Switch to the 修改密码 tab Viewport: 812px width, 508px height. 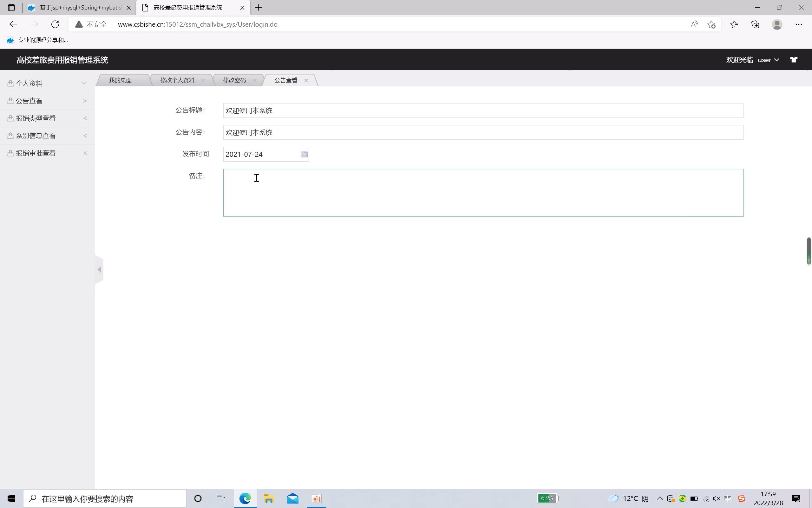(234, 80)
